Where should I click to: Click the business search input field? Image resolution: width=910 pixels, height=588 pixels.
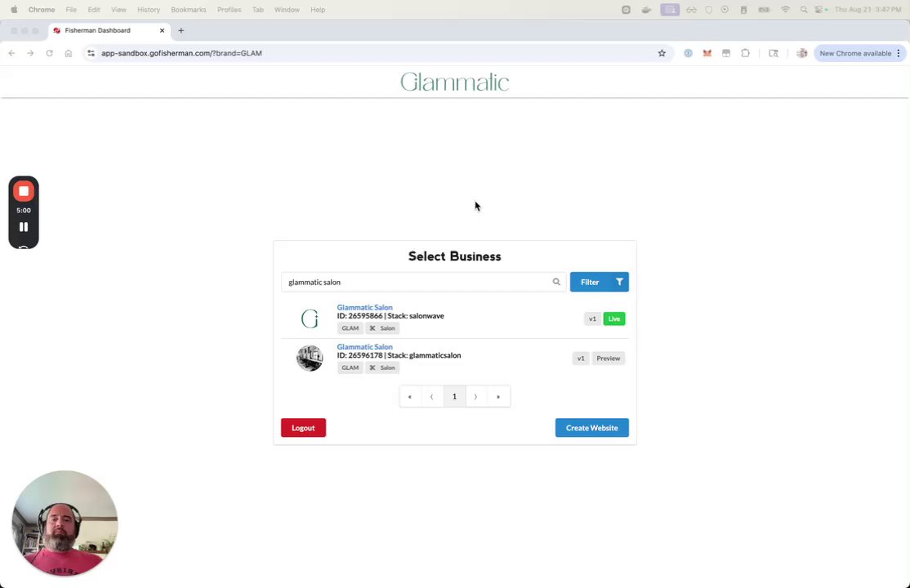pos(424,282)
